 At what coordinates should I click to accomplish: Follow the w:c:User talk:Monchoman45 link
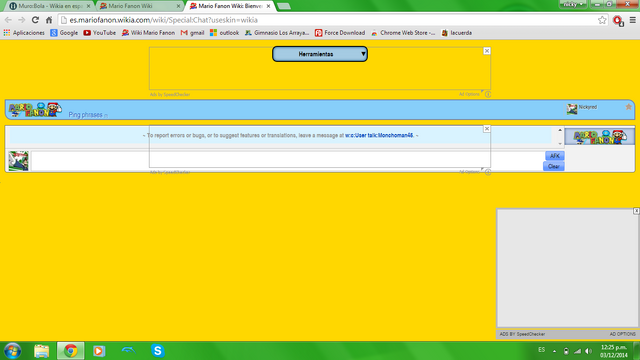click(x=379, y=135)
